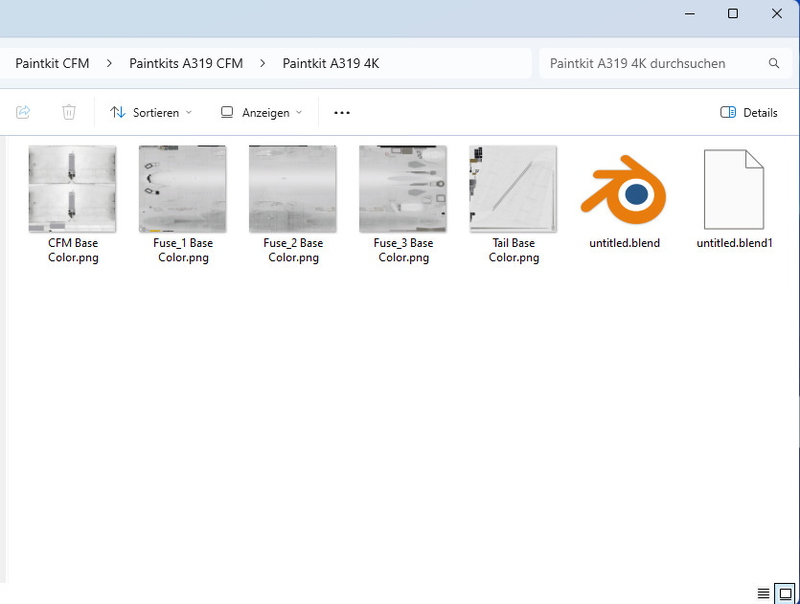
Task: Click the 'Fuse_3 Base Color.png' file name
Action: click(x=404, y=250)
